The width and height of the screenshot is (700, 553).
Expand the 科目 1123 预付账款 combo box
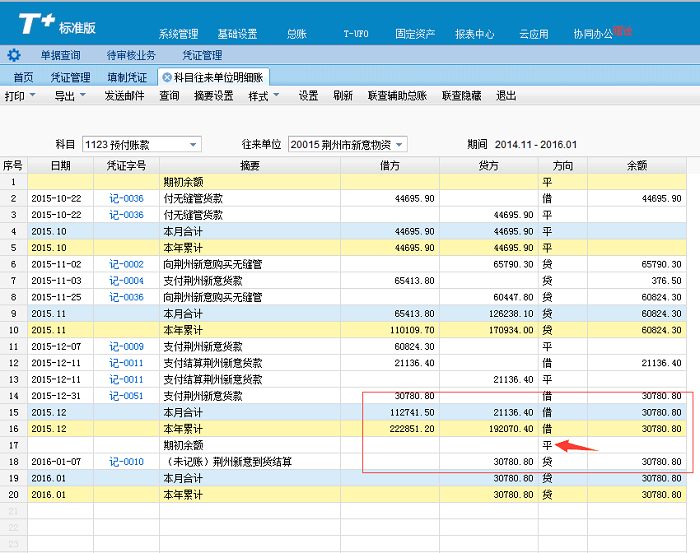click(x=194, y=144)
